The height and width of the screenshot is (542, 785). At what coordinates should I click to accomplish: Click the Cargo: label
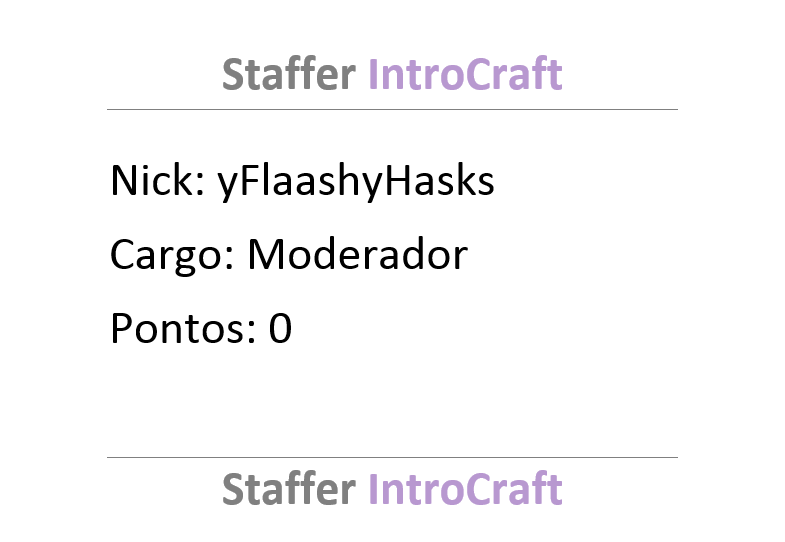(172, 256)
